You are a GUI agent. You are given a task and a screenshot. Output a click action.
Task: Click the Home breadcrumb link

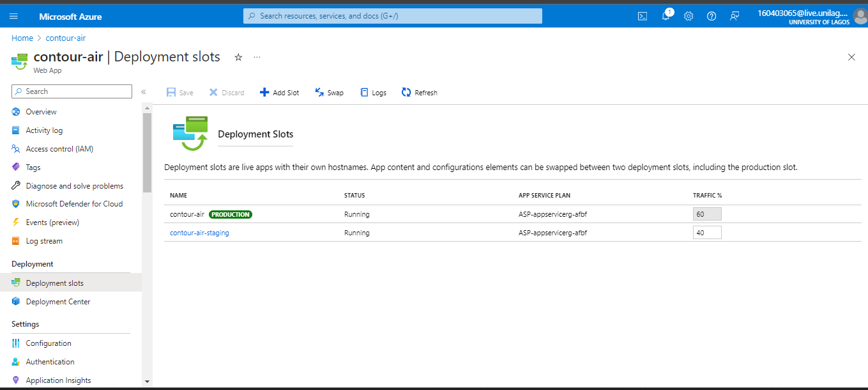[22, 38]
